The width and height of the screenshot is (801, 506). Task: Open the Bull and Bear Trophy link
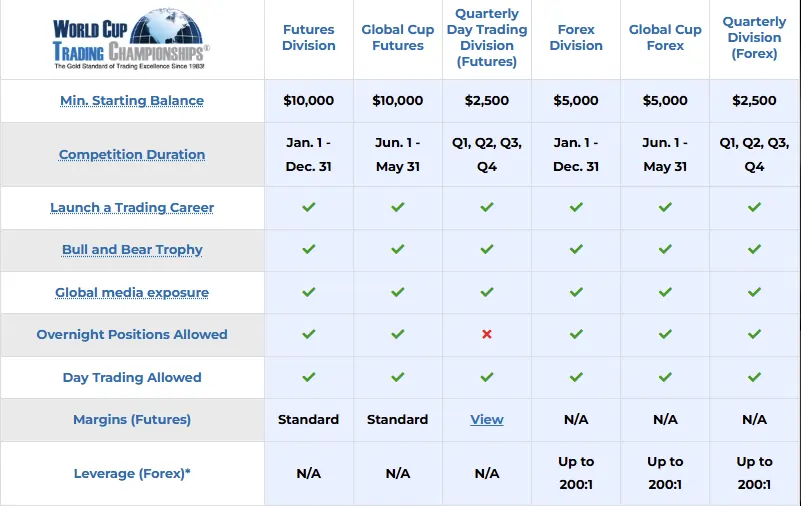click(x=132, y=250)
